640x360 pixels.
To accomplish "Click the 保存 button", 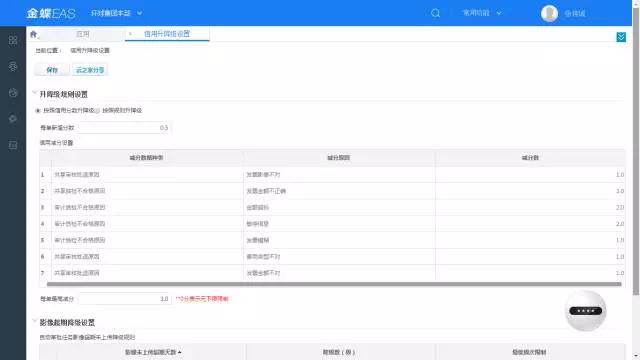I will [52, 70].
